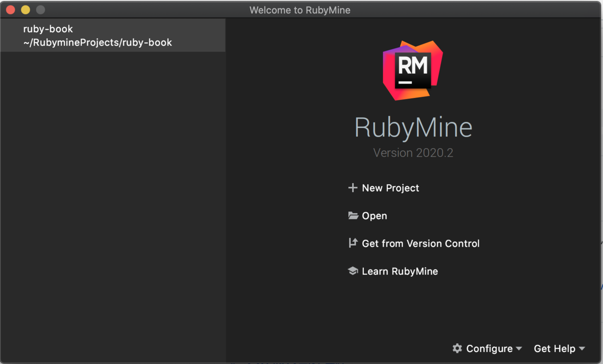Click the Open label
Screen dimensions: 603x364
pyautogui.click(x=374, y=216)
